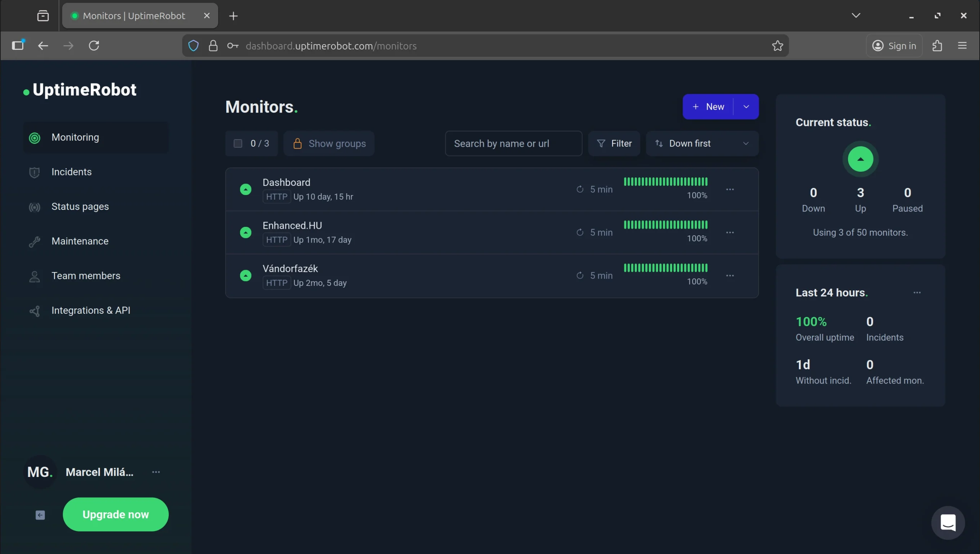
Task: Collapse sidebar using arrow icon
Action: tap(40, 515)
